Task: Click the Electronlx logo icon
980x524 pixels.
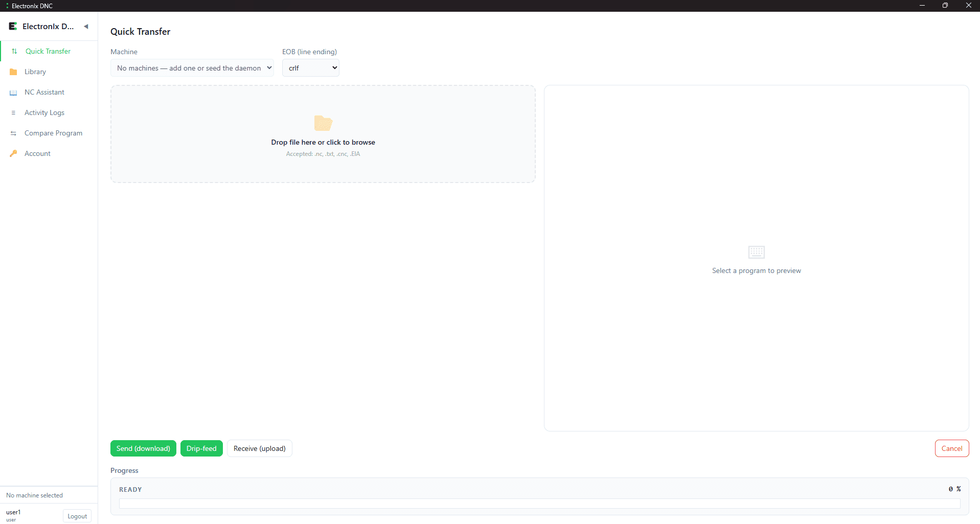Action: (13, 26)
